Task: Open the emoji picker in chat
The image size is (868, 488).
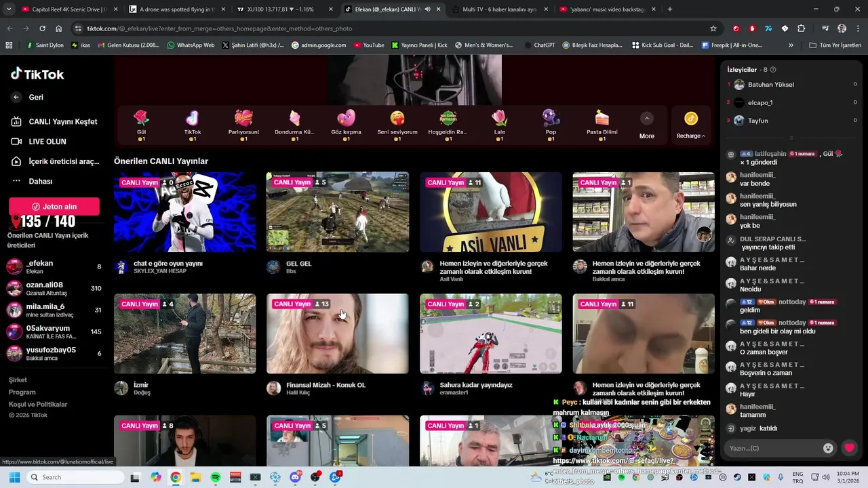Action: pos(828,448)
